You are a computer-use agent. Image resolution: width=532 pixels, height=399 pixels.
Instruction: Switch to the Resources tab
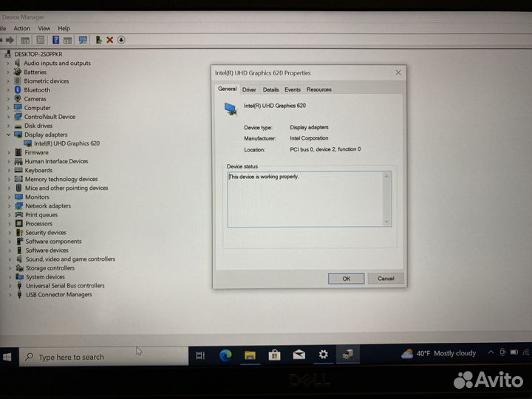click(x=319, y=89)
